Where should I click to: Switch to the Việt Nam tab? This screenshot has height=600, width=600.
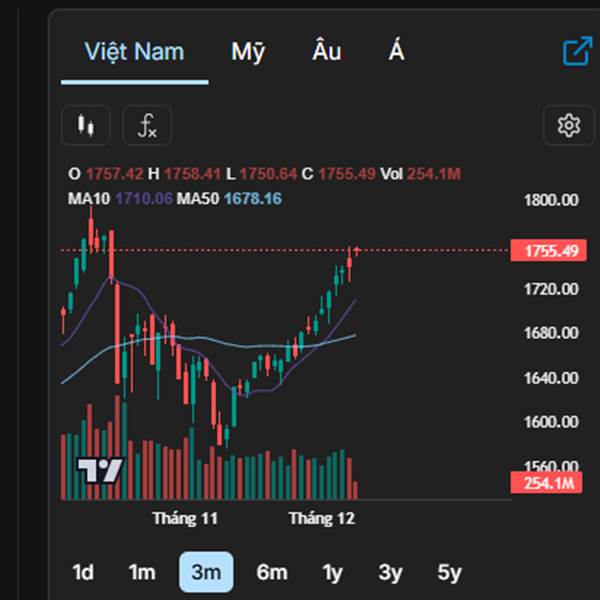pos(134,52)
